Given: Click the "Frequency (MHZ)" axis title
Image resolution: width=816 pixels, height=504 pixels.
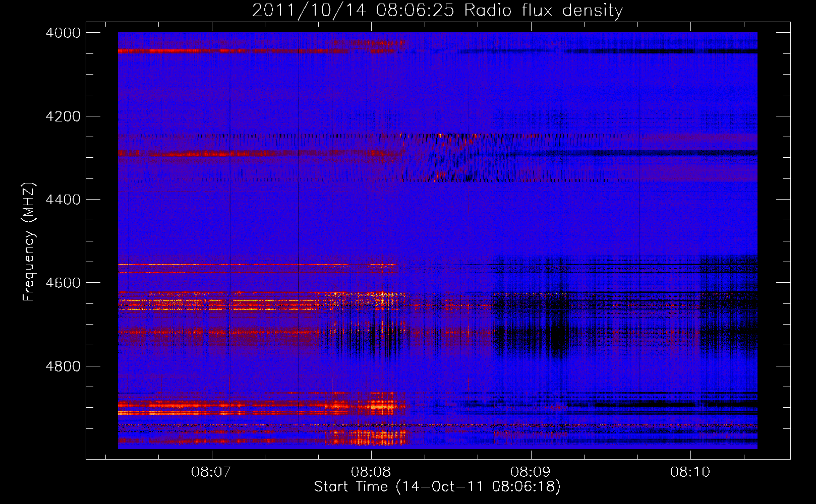Looking at the screenshot, I should 29,241.
